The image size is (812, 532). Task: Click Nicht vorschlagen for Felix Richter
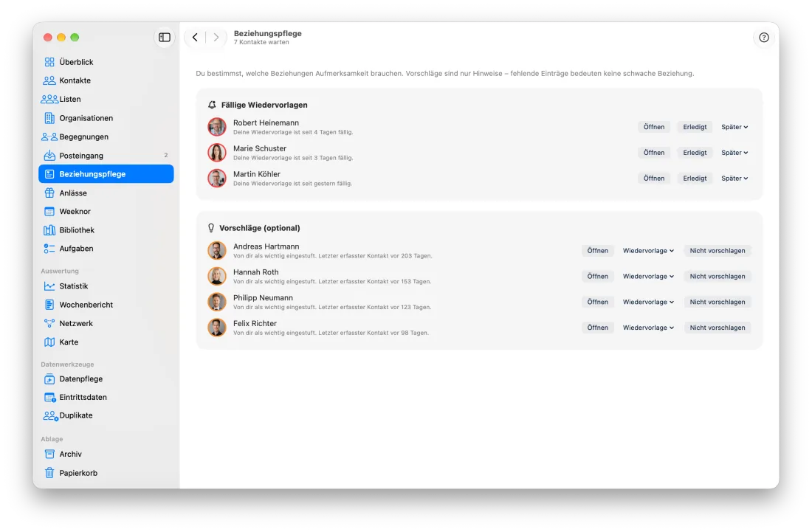[x=718, y=328]
